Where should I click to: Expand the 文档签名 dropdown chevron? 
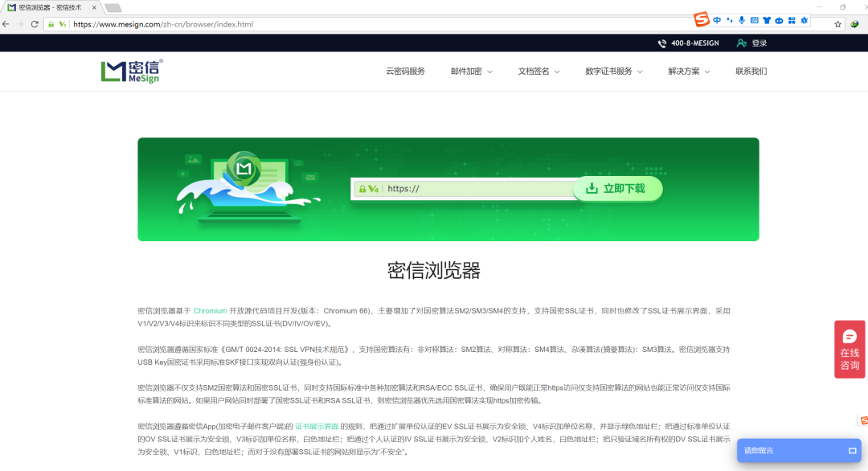coord(557,72)
